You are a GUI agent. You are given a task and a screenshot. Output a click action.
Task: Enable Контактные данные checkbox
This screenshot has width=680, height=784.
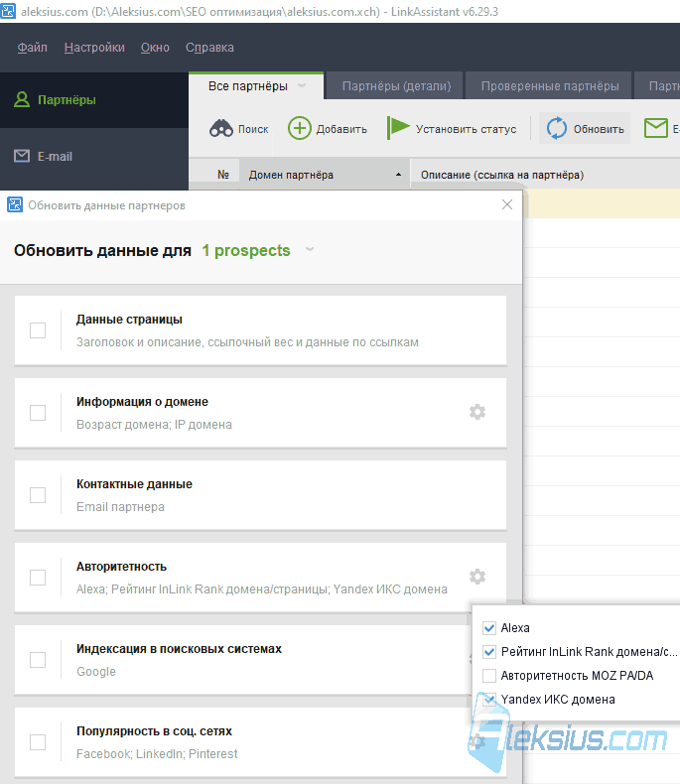point(38,495)
